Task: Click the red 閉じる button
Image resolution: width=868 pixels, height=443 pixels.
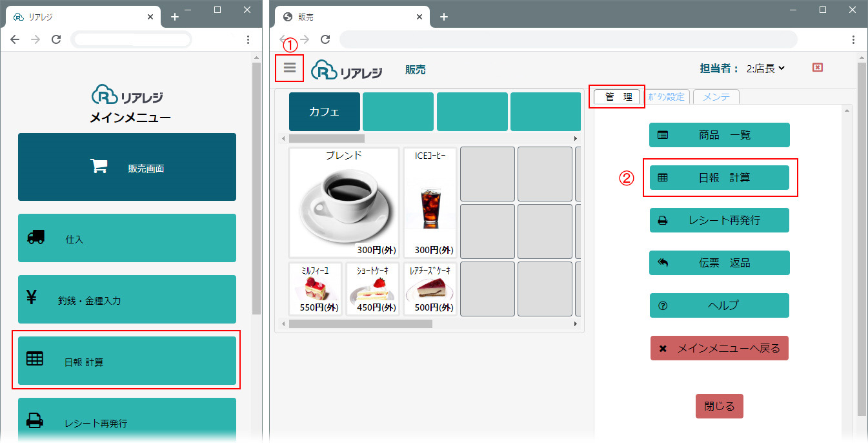Action: tap(720, 407)
